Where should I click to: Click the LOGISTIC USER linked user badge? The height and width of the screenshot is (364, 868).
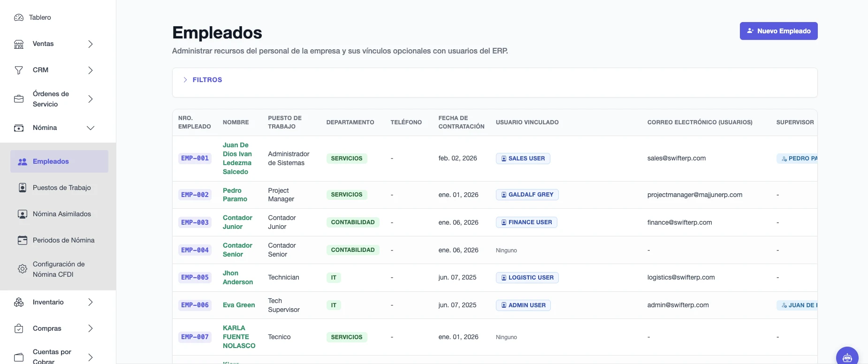click(x=527, y=278)
